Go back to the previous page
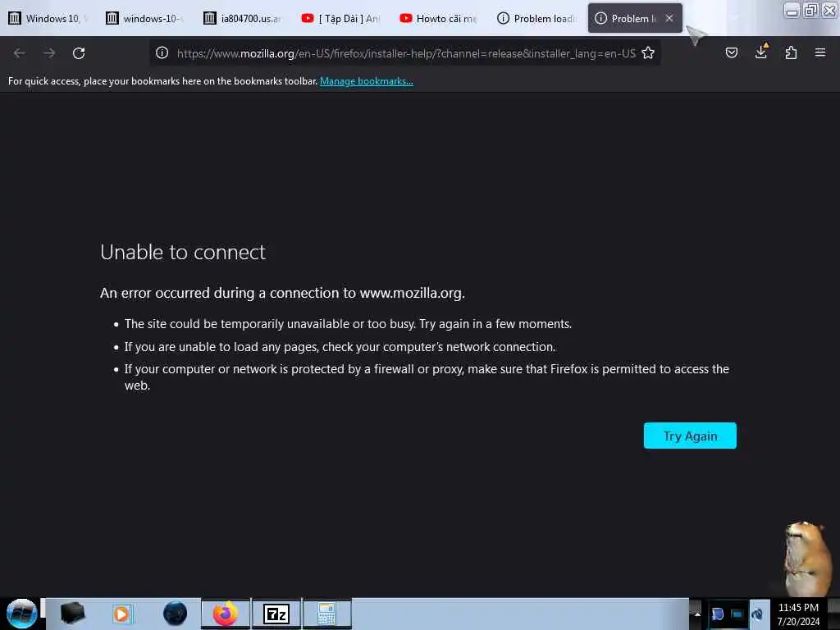Screen dimensions: 840x630 (20, 53)
